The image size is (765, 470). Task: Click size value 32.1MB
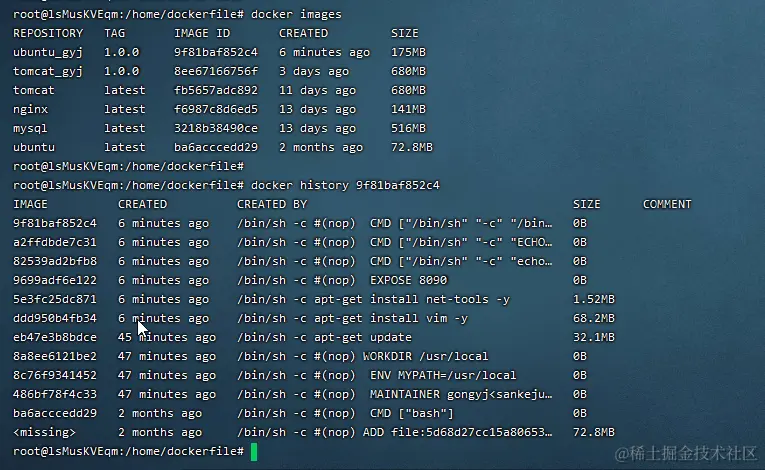594,337
